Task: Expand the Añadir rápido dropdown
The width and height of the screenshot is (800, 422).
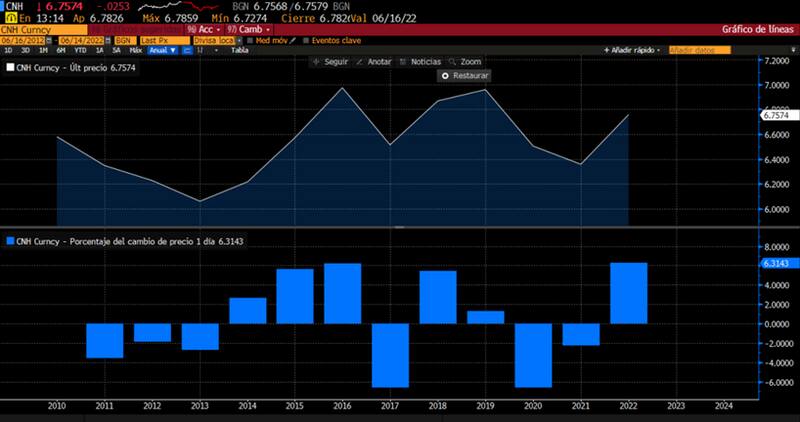Action: click(632, 49)
